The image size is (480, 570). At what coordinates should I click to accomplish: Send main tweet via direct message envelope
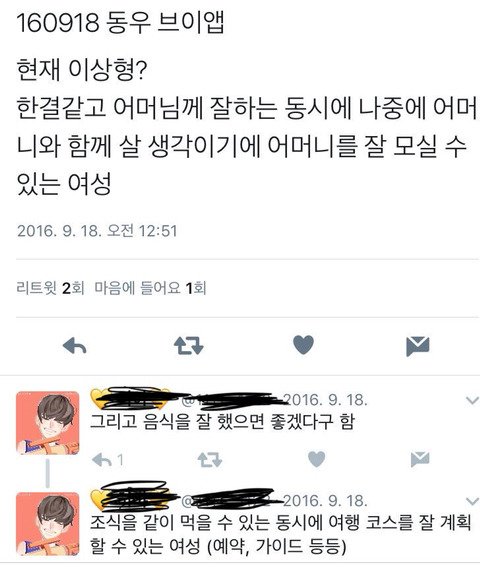click(x=418, y=346)
